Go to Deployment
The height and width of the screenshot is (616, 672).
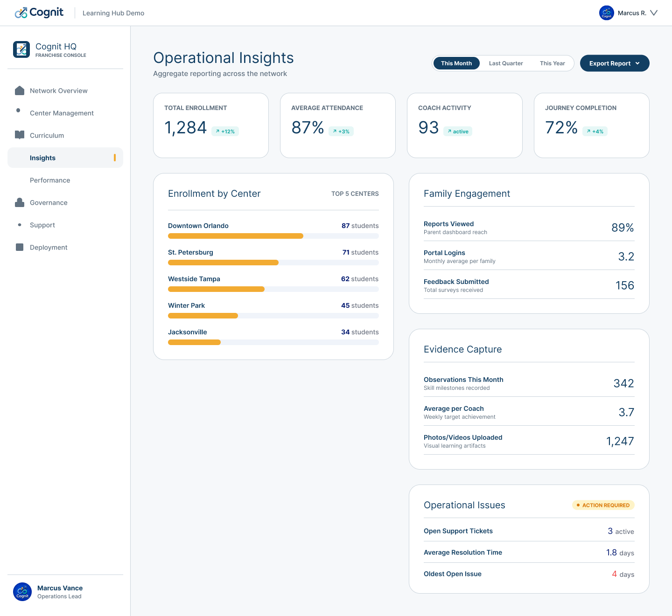65,247
